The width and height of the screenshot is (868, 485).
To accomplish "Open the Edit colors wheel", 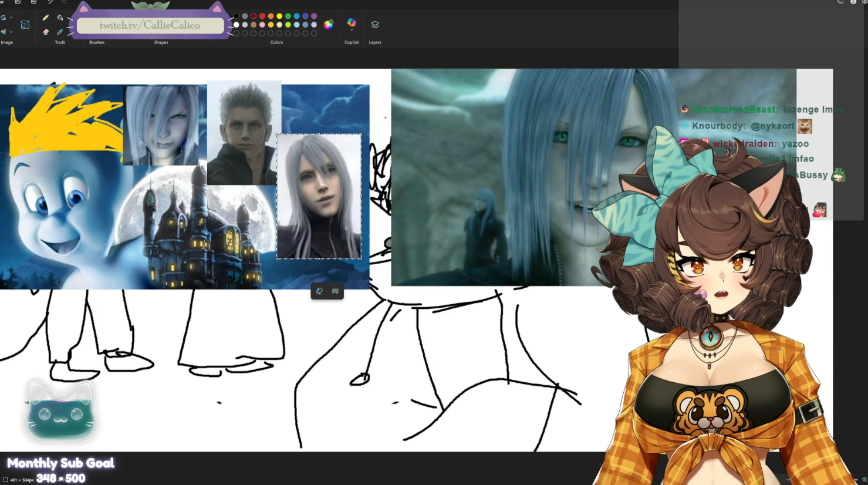I will tap(329, 25).
